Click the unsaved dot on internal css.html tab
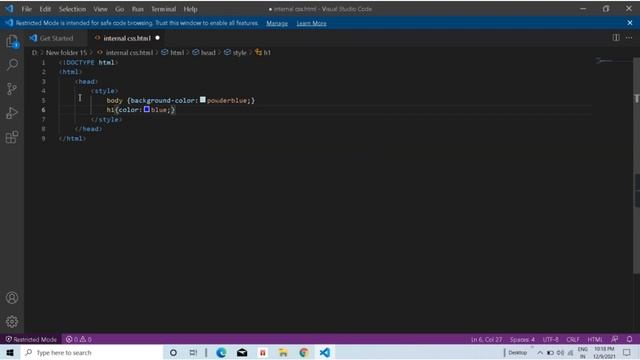 click(x=158, y=38)
